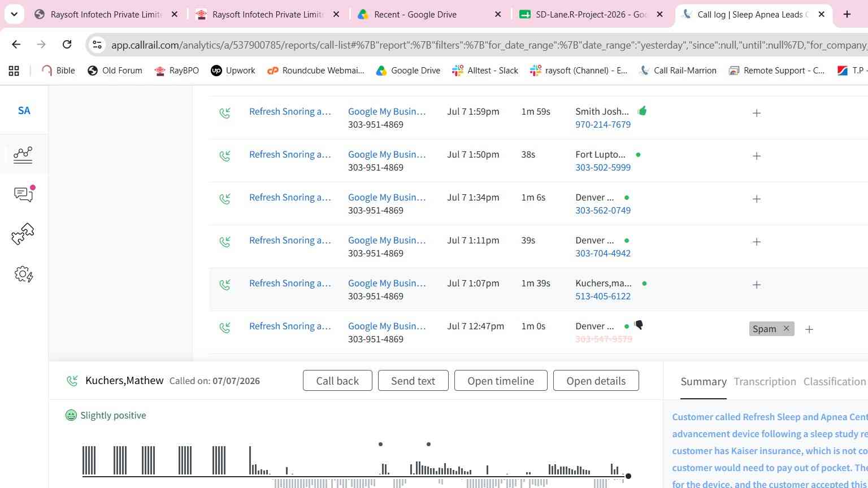Image resolution: width=868 pixels, height=488 pixels.
Task: Add a tag to the Jul 7 1:59pm call
Action: tap(757, 113)
